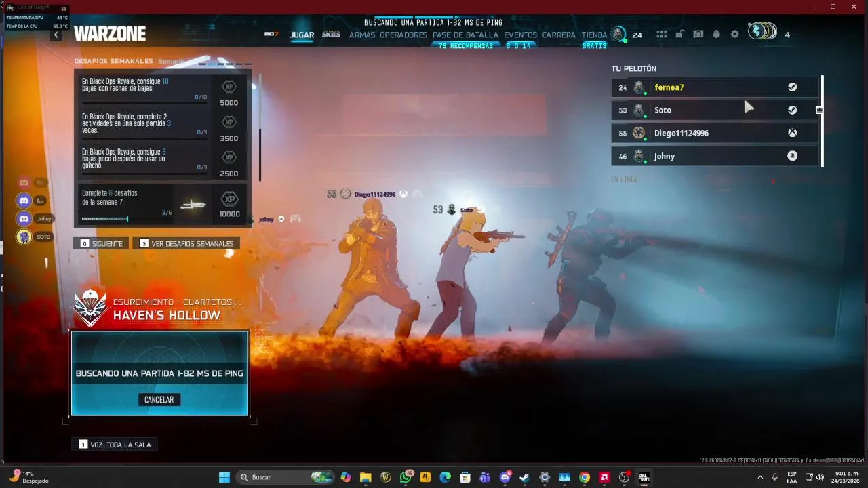868x488 pixels.
Task: Select the Skies mode logo in the top bar
Action: (x=331, y=34)
